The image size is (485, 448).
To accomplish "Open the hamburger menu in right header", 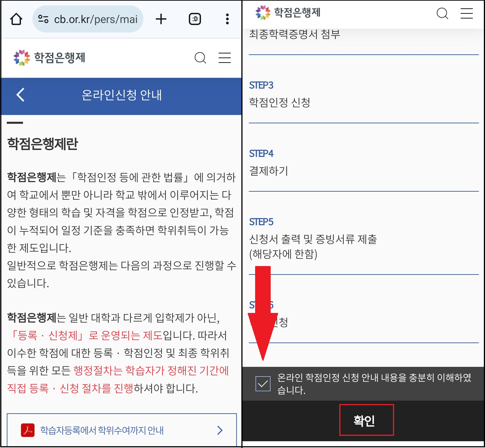I will 466,13.
